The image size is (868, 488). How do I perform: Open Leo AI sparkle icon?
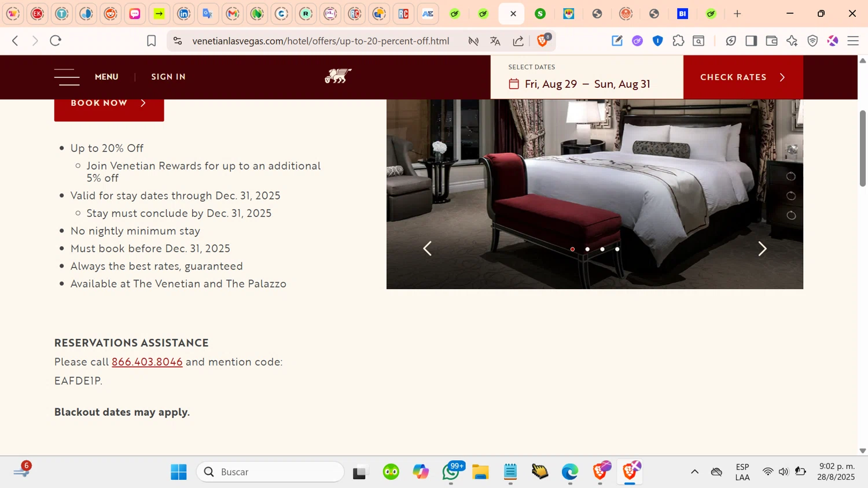pos(792,40)
